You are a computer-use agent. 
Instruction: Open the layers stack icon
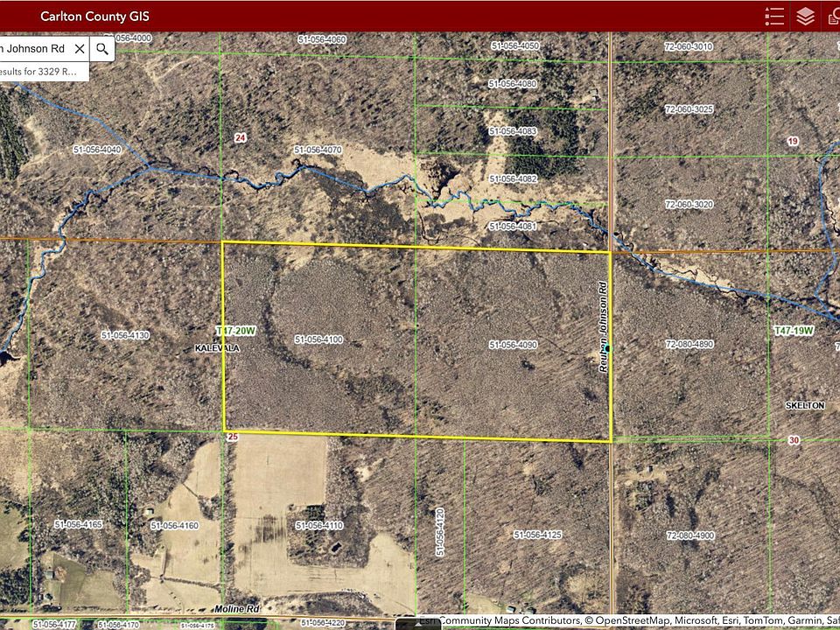[x=805, y=16]
